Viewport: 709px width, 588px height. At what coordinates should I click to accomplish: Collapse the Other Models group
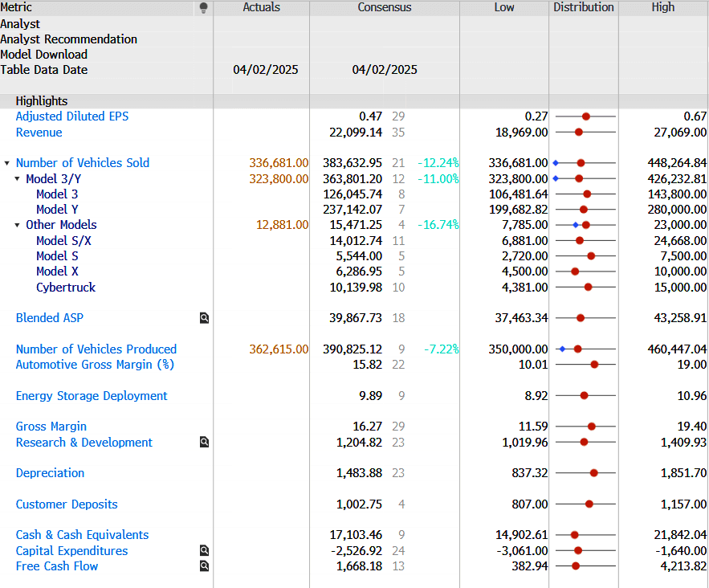coord(18,226)
